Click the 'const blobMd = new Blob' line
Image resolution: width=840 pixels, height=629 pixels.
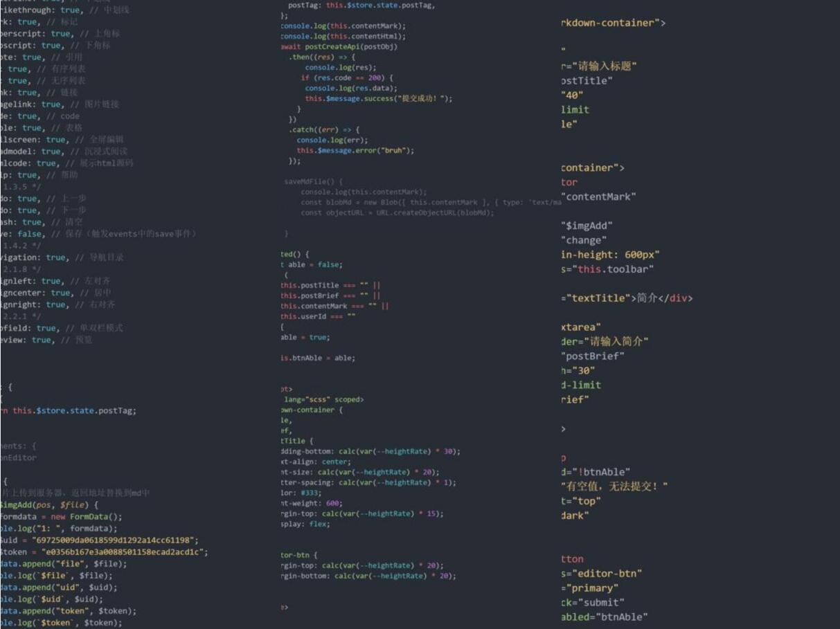(x=431, y=202)
